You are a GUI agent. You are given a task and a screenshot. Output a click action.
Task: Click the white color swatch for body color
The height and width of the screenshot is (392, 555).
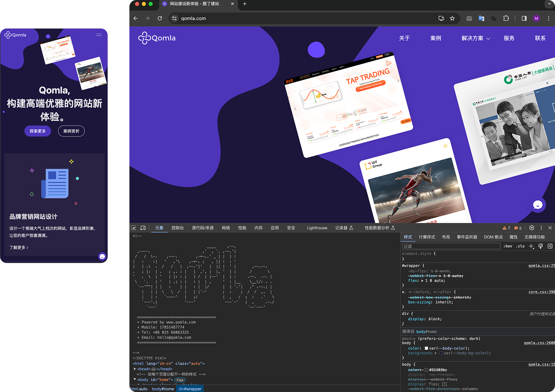coord(426,348)
